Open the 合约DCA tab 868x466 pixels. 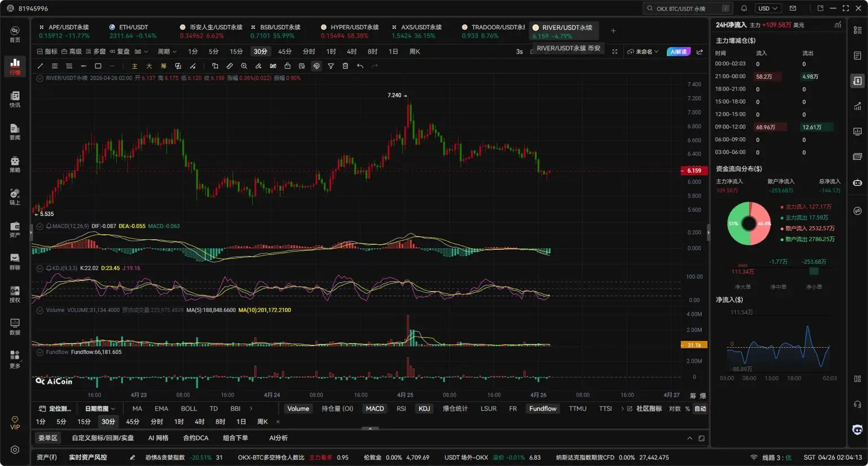(x=195, y=438)
